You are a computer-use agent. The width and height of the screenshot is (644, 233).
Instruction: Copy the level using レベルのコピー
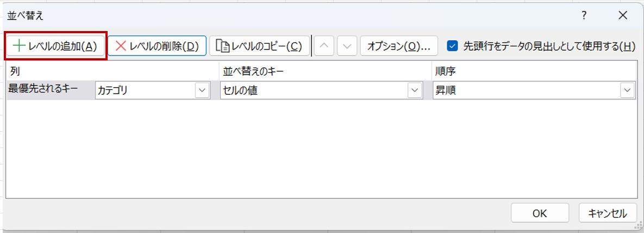point(259,46)
